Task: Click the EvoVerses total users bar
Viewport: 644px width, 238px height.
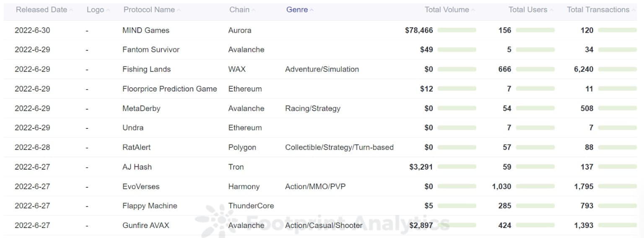Action: (535, 186)
